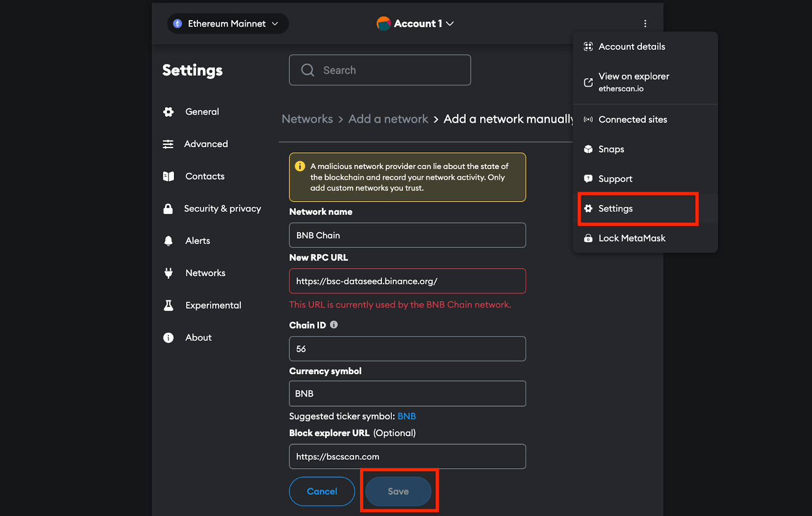Open Snaps from the menu
The width and height of the screenshot is (812, 516).
(645, 149)
